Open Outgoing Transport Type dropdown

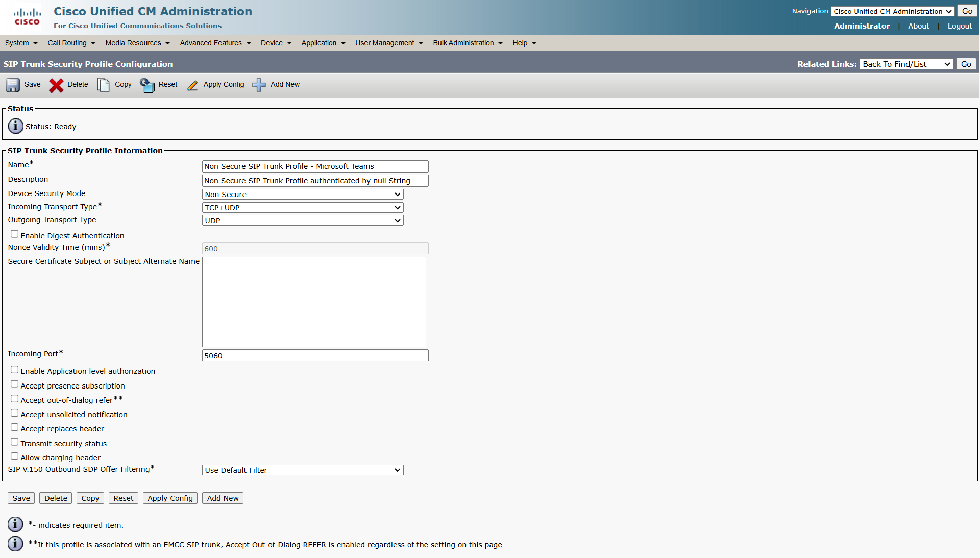click(303, 221)
